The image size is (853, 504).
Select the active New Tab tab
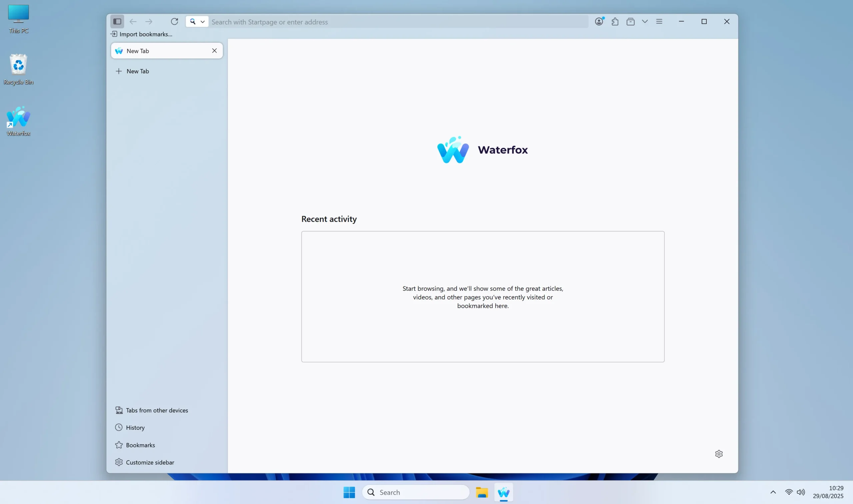click(x=160, y=51)
